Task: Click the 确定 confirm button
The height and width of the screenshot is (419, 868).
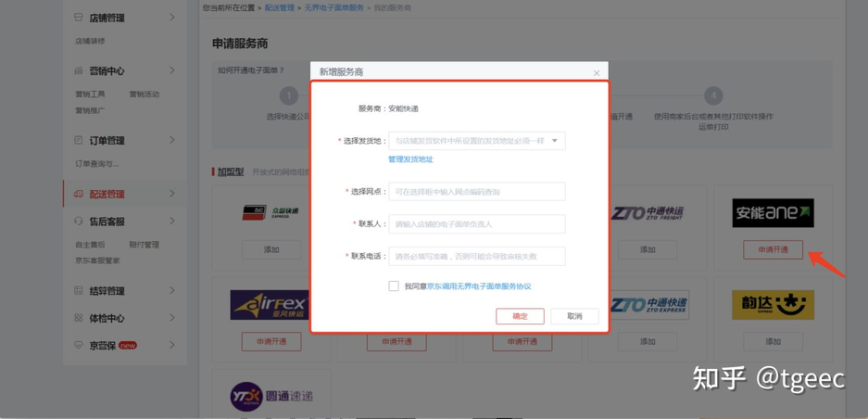Action: point(520,316)
